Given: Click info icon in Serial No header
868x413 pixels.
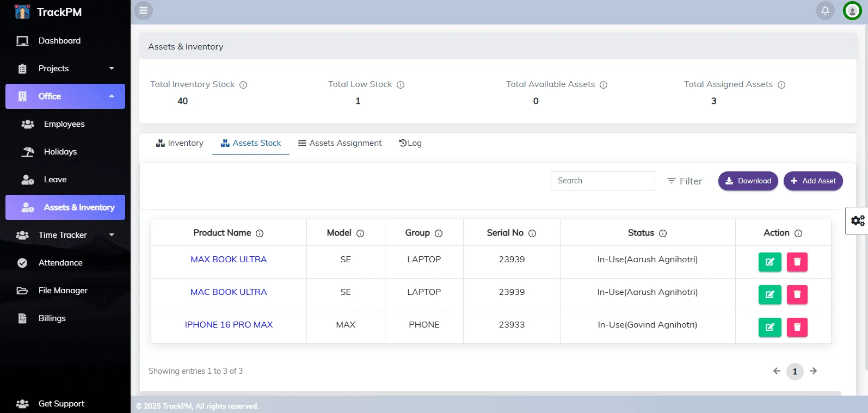Looking at the screenshot, I should 532,233.
